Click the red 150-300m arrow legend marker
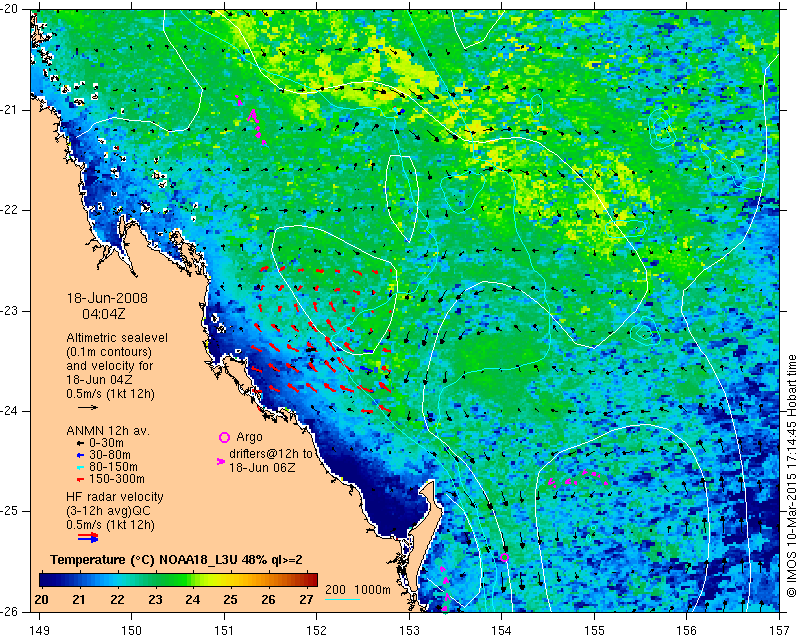 click(80, 479)
